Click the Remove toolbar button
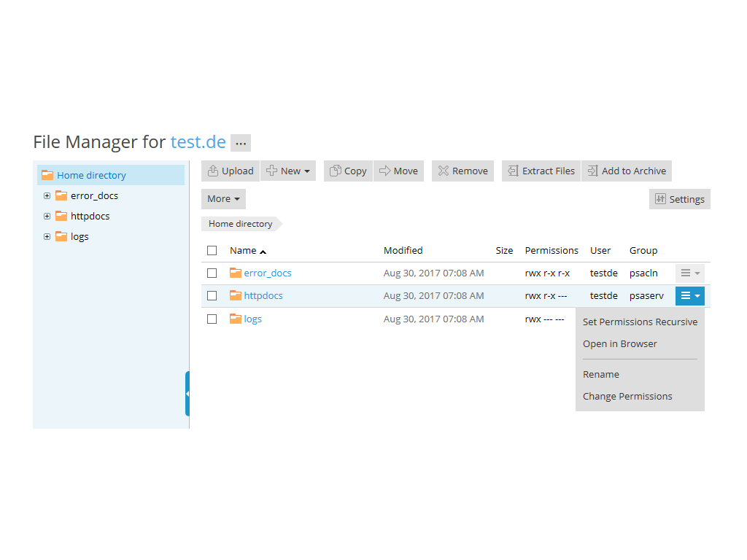The height and width of the screenshot is (560, 747). (x=462, y=171)
